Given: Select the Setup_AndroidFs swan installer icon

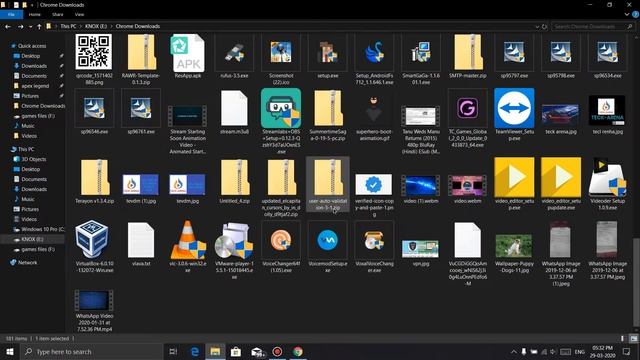Looking at the screenshot, I should pyautogui.click(x=374, y=52).
